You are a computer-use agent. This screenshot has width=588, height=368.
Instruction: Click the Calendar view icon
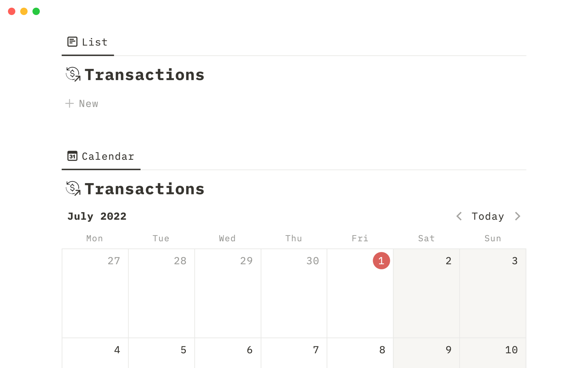[x=72, y=156]
